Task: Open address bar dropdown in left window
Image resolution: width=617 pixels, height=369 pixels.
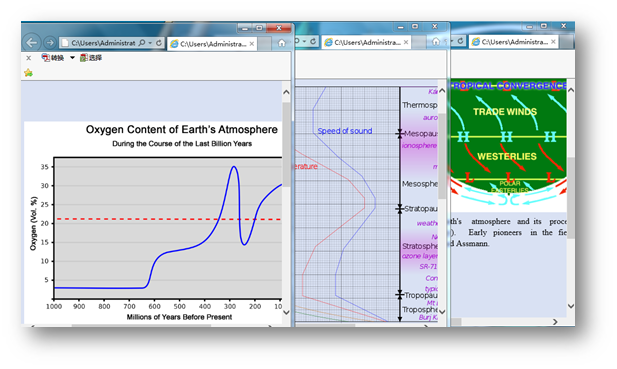Action: pos(150,43)
